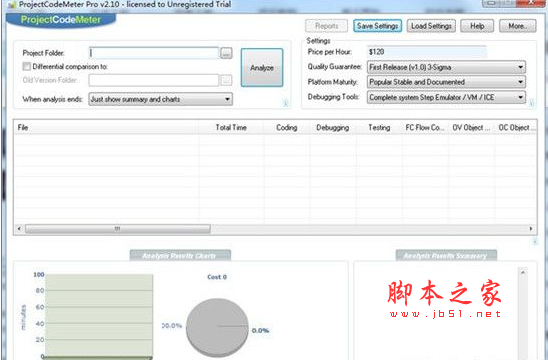548x360 pixels.
Task: Open the Platform Maturity dropdown
Action: pyautogui.click(x=446, y=82)
